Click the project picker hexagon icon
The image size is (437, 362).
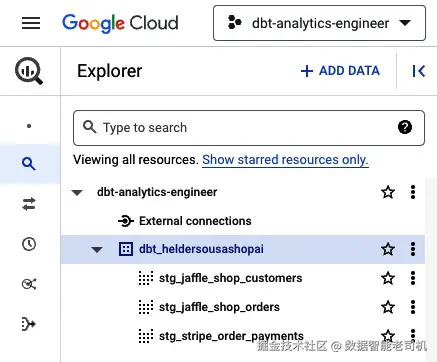[x=235, y=23]
